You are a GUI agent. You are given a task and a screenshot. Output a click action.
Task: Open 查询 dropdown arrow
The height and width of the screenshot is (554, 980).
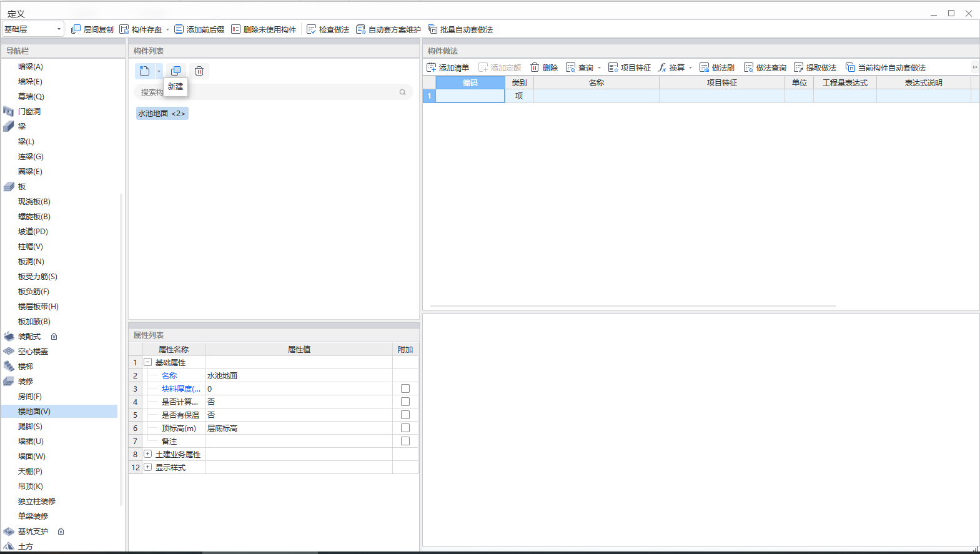tap(599, 67)
